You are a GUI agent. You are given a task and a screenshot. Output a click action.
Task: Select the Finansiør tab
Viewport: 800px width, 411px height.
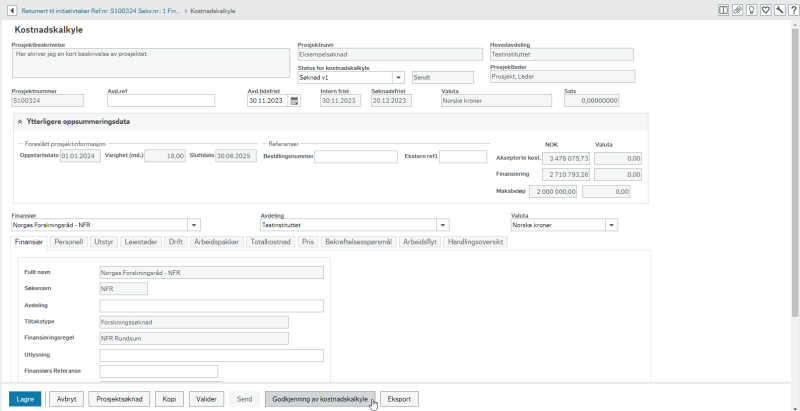click(x=31, y=242)
